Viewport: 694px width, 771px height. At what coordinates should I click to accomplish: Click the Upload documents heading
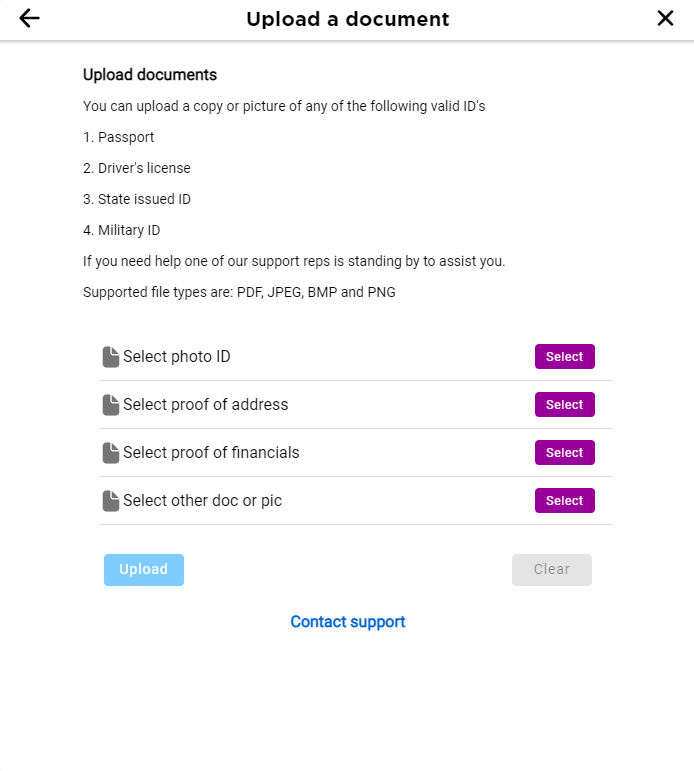point(150,75)
